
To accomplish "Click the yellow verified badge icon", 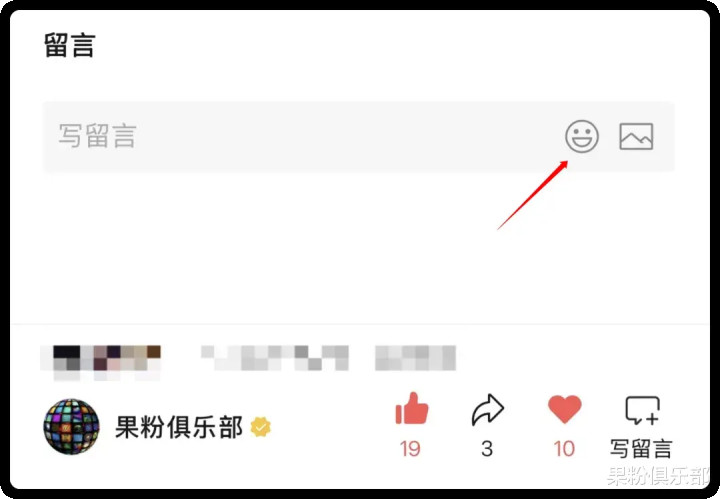I will point(260,427).
